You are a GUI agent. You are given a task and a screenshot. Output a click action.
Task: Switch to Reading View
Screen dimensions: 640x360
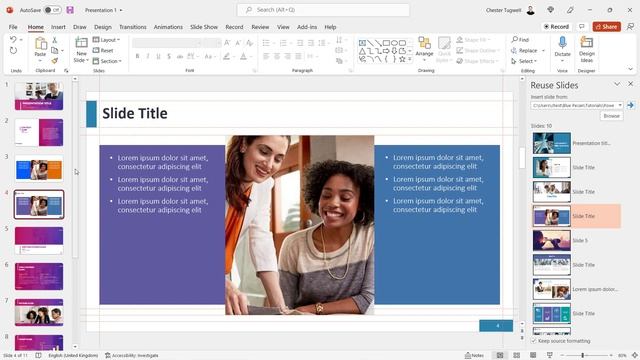tap(533, 356)
